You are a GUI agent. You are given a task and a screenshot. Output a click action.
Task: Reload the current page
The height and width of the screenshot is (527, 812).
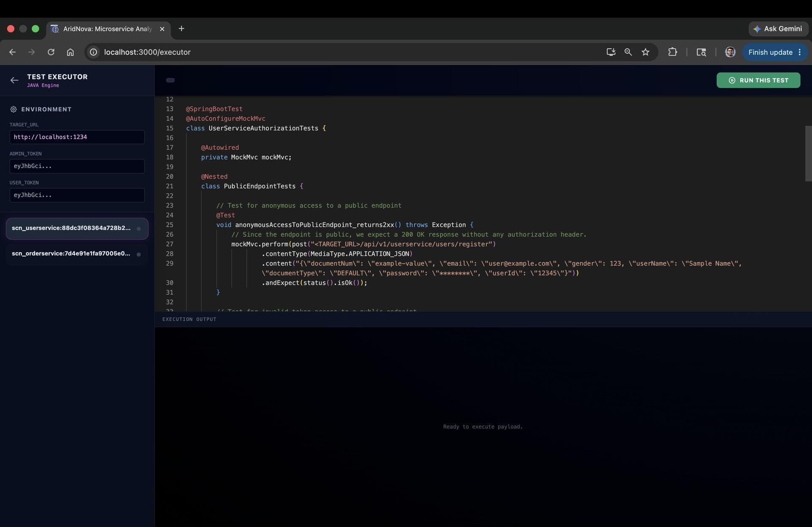coord(51,52)
